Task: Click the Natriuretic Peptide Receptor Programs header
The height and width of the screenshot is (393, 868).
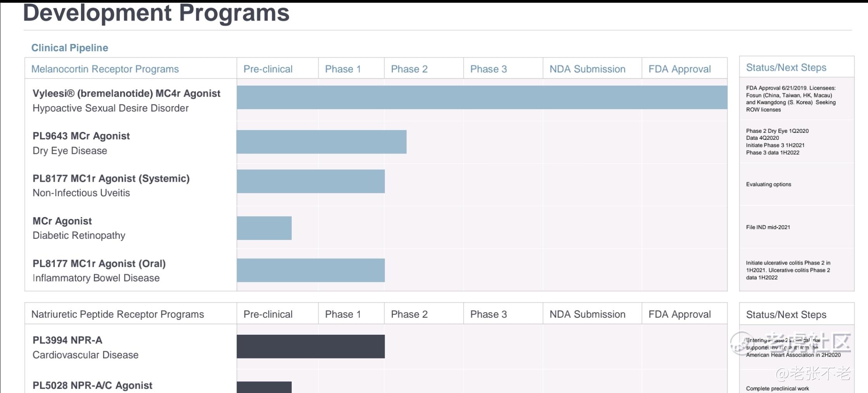Action: (x=118, y=314)
